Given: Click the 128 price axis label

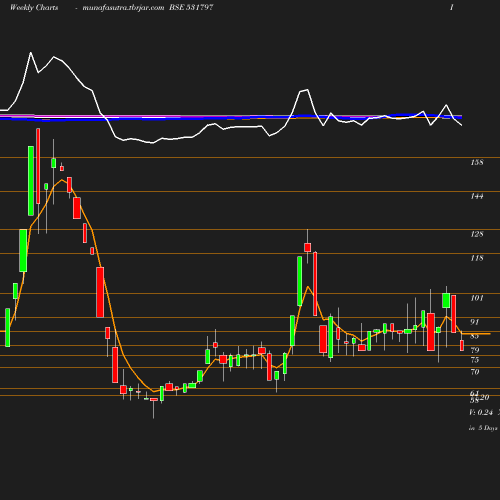Looking at the screenshot, I should 477,234.
